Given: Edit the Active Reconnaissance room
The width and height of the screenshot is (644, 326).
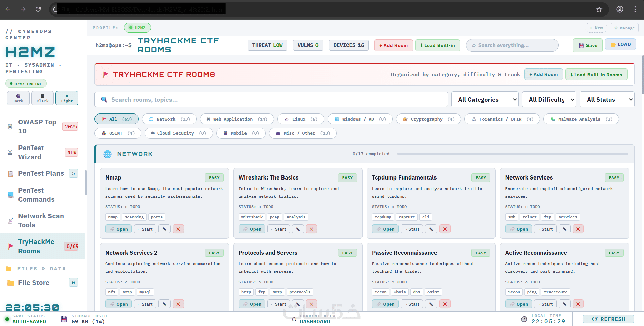Looking at the screenshot, I should click(x=565, y=304).
